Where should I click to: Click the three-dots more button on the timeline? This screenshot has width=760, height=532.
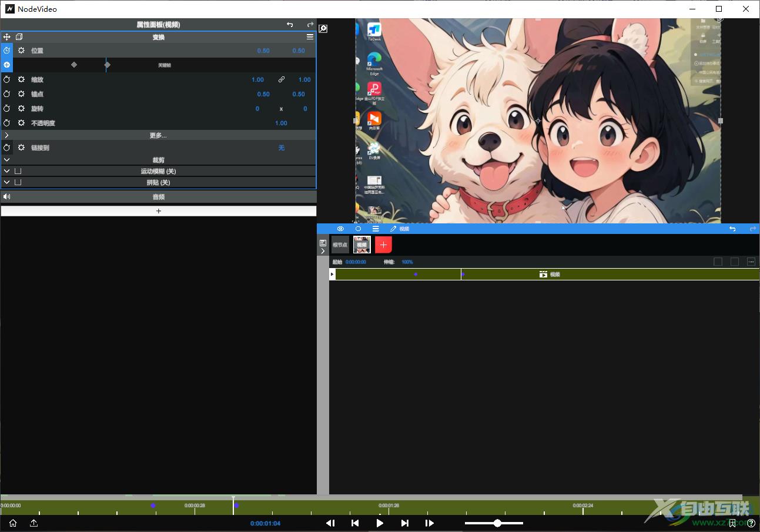pyautogui.click(x=751, y=262)
